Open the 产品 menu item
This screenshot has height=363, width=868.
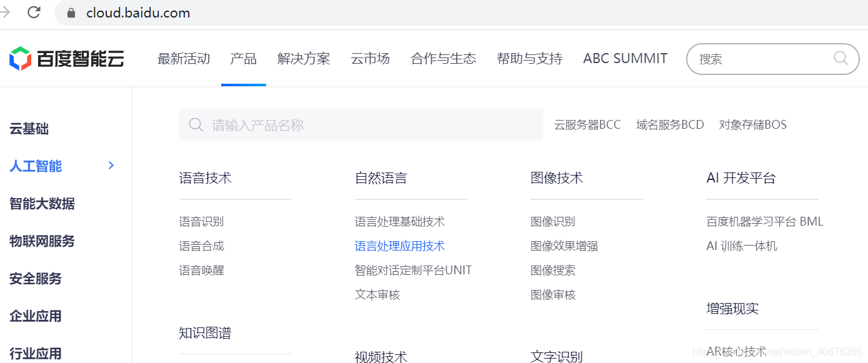point(243,59)
